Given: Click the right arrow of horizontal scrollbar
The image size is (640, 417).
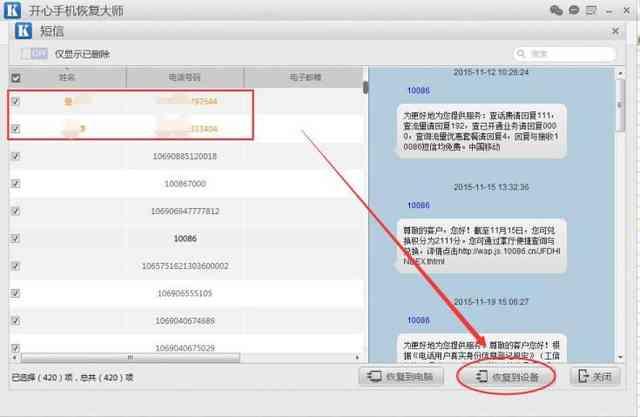Looking at the screenshot, I should (x=357, y=357).
